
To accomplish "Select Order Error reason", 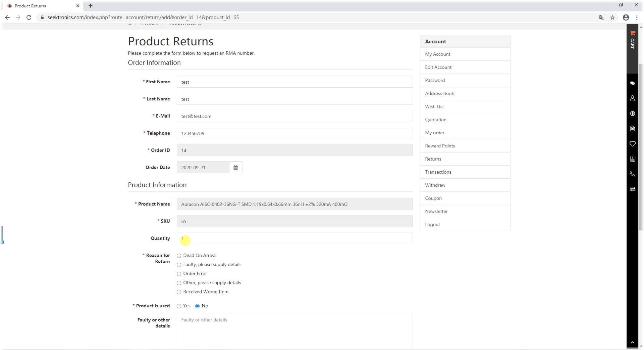I will click(179, 274).
